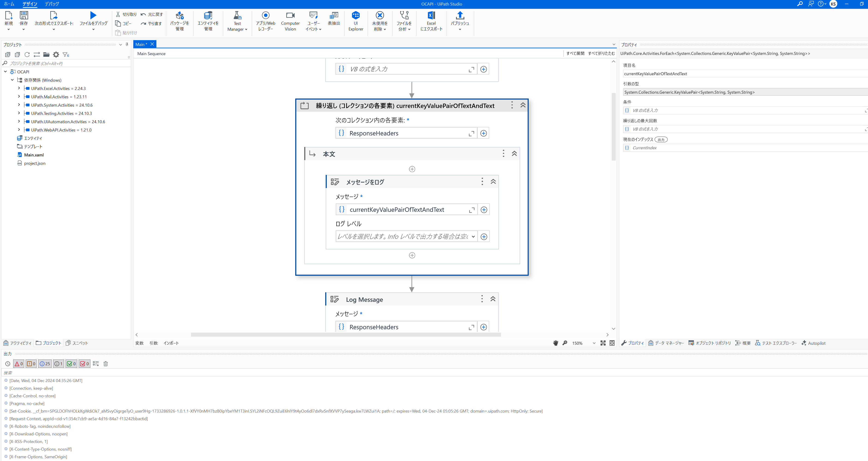Image resolution: width=868 pixels, height=461 pixels.
Task: Collapse the For Each activity
Action: pos(523,105)
